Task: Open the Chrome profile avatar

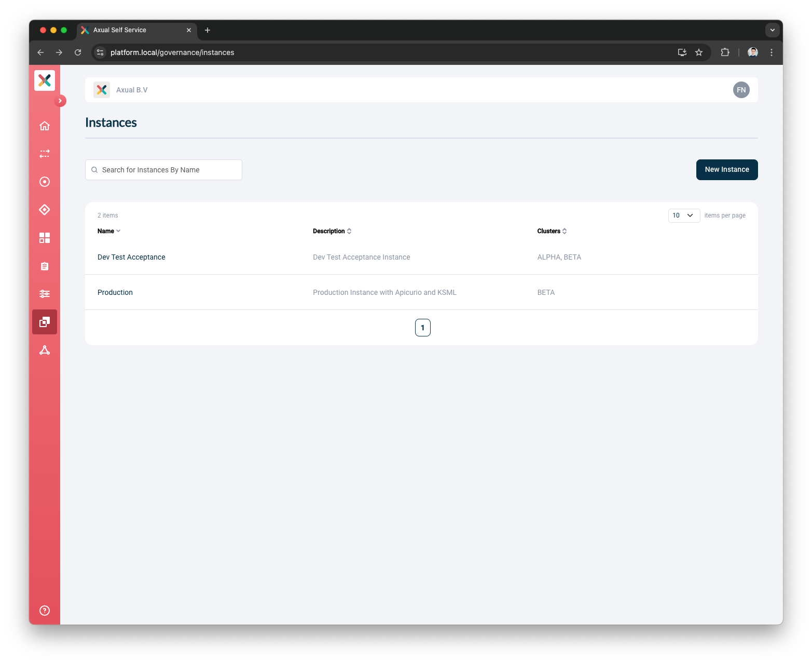Action: 753,52
